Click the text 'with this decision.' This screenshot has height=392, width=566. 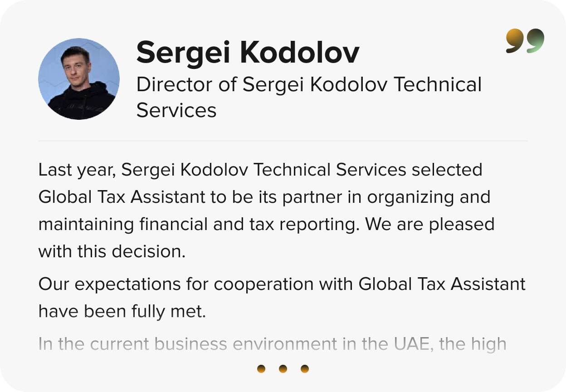point(112,252)
